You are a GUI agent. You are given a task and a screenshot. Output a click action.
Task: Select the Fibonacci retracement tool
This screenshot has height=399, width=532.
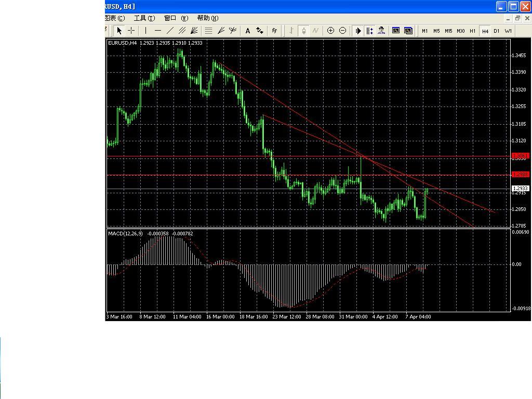click(209, 31)
